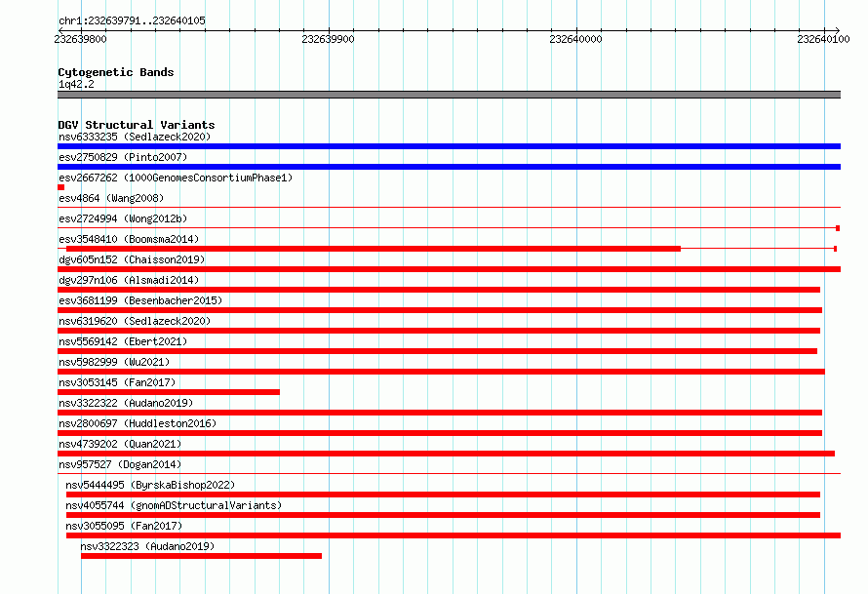This screenshot has height=594, width=868.
Task: Click the small red block under esv2667262
Action: pos(60,187)
